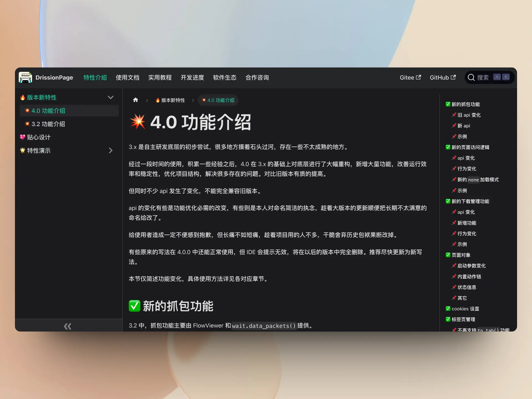Click the search magnifier icon

[471, 77]
